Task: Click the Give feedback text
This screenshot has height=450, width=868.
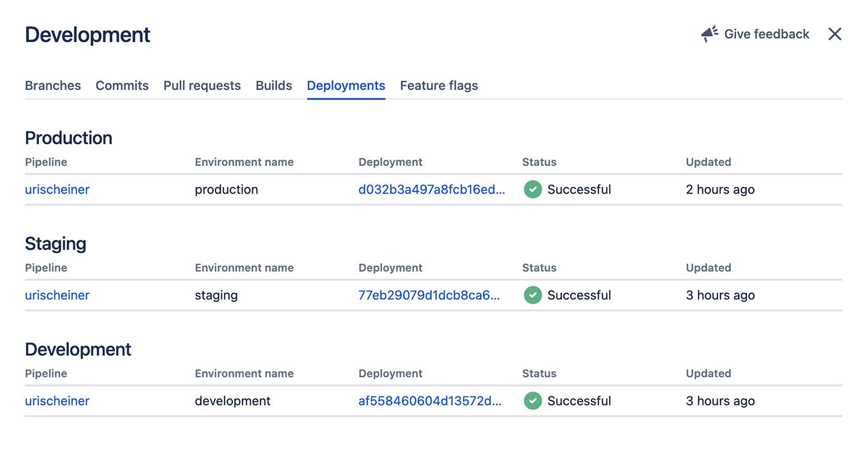Action: pyautogui.click(x=766, y=34)
